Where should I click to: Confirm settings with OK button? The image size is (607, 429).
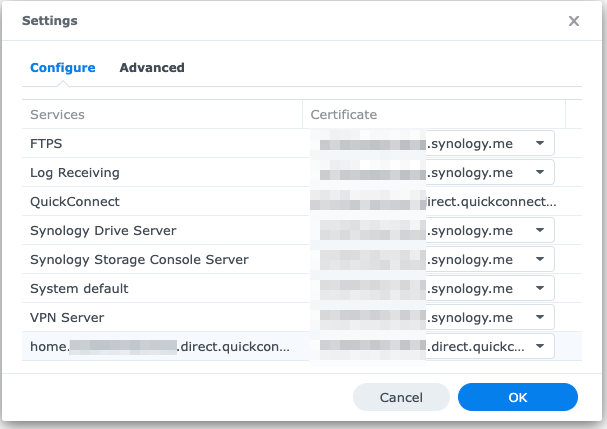(518, 397)
